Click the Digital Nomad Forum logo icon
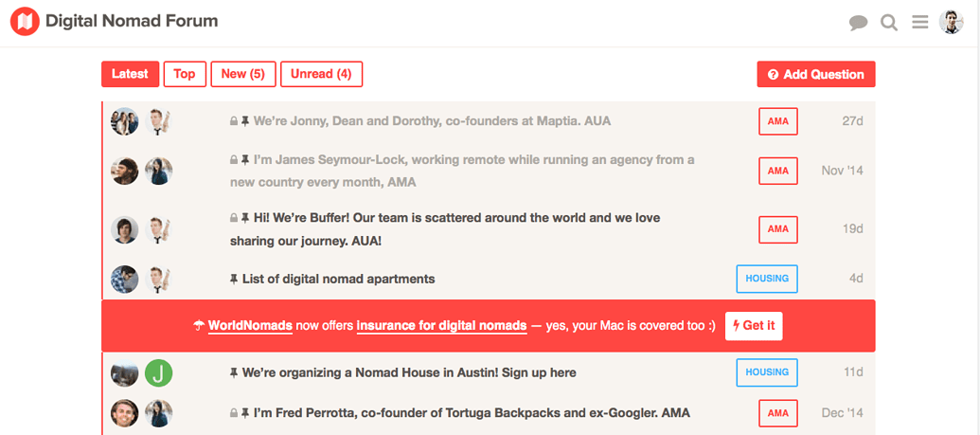Screen dimensions: 980x435 (25, 21)
